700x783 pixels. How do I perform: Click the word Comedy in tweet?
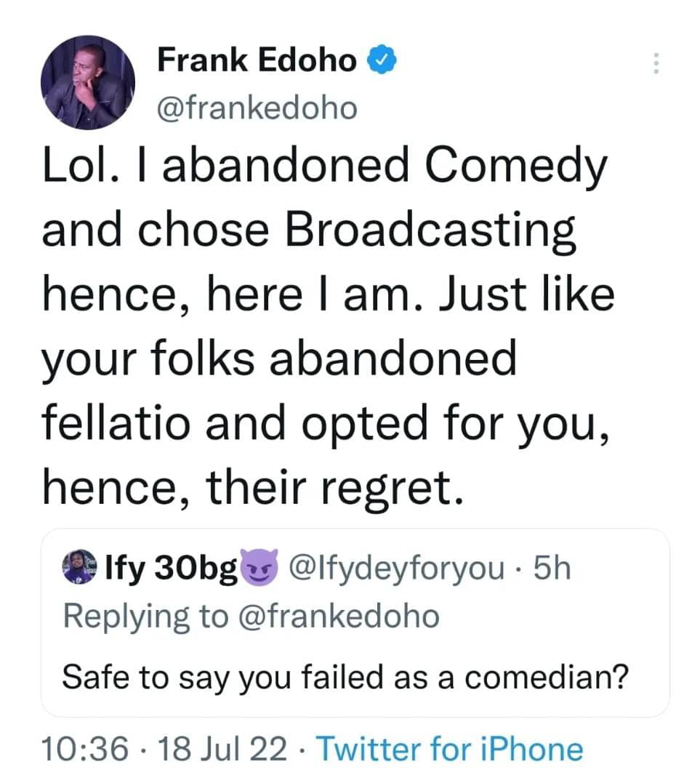[x=516, y=166]
